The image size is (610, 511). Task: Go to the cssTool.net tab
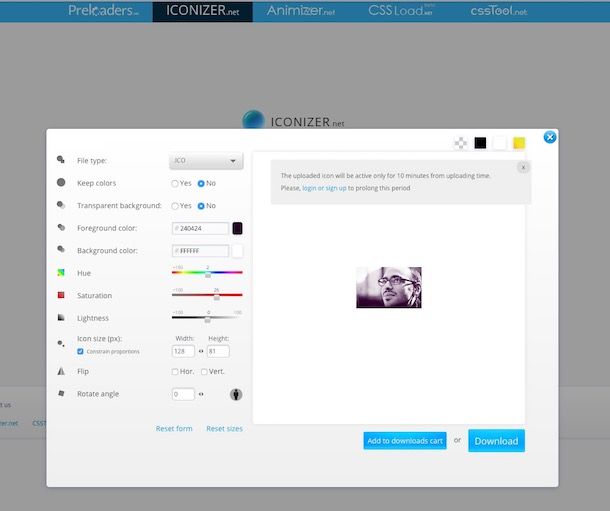tap(499, 11)
